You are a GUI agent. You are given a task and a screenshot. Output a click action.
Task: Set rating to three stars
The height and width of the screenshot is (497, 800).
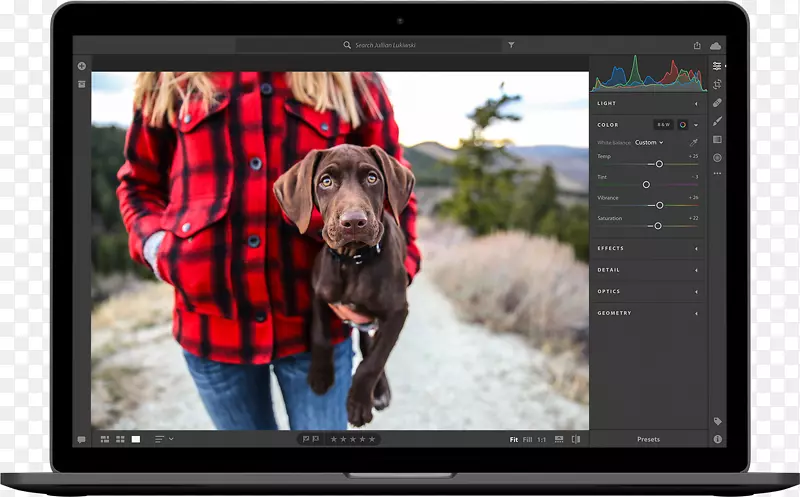[x=353, y=439]
